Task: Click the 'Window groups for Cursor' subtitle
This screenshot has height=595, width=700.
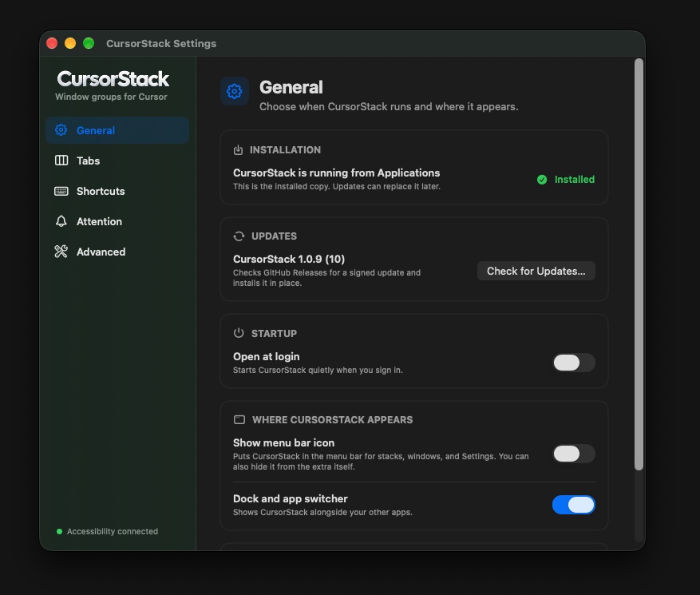Action: pos(111,97)
